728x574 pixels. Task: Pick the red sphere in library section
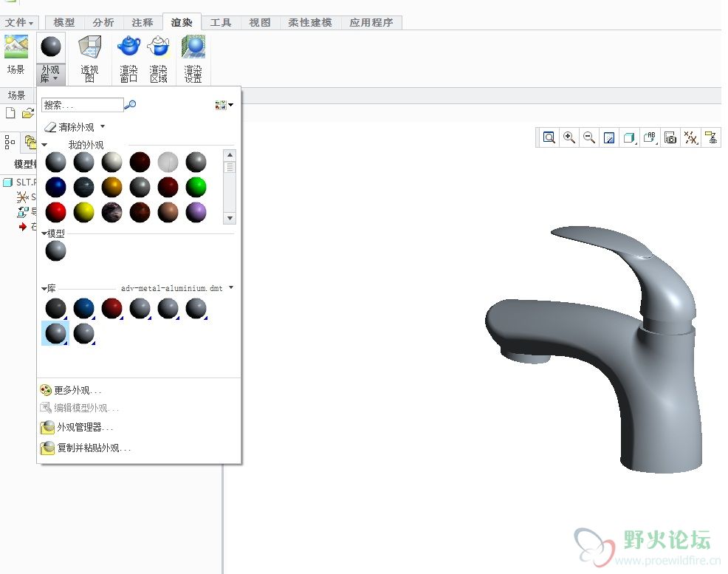[x=112, y=308]
